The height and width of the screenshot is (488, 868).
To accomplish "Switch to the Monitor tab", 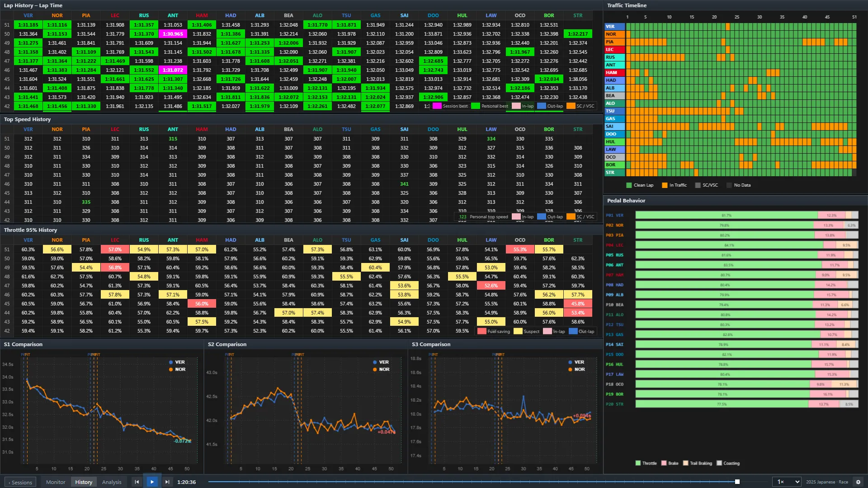I will [x=56, y=482].
